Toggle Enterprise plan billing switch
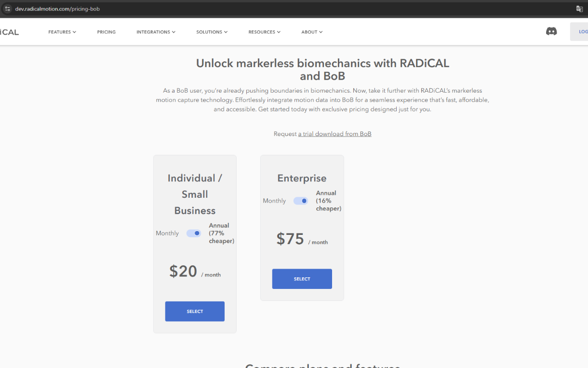Viewport: 588px width, 368px height. tap(301, 201)
